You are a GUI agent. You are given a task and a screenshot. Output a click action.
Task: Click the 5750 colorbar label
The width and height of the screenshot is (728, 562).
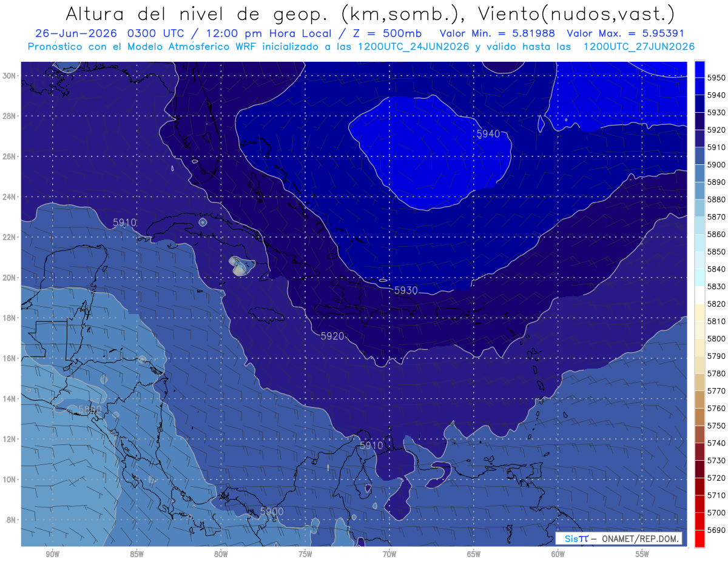tap(717, 426)
